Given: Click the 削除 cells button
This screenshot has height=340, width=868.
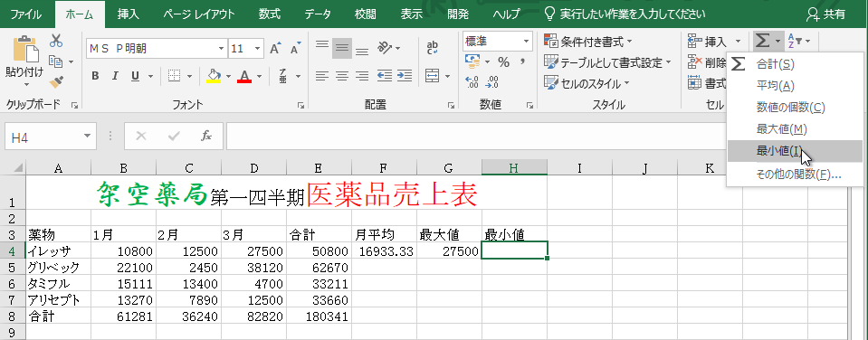Looking at the screenshot, I should [707, 61].
